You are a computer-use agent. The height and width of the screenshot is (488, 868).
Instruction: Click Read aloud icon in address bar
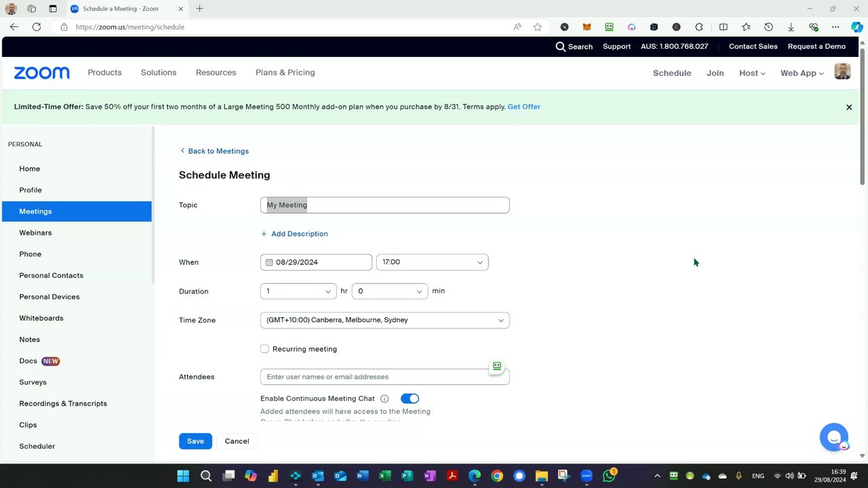click(x=518, y=27)
